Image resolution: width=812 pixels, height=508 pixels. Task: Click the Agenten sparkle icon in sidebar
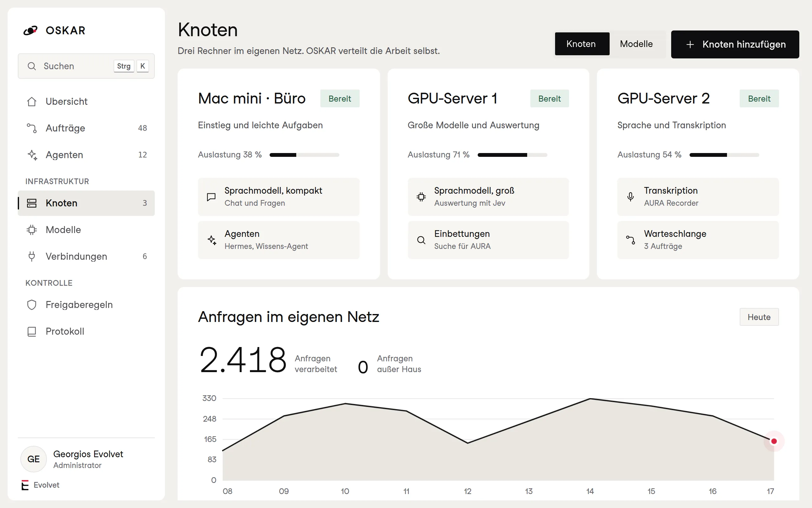[32, 155]
